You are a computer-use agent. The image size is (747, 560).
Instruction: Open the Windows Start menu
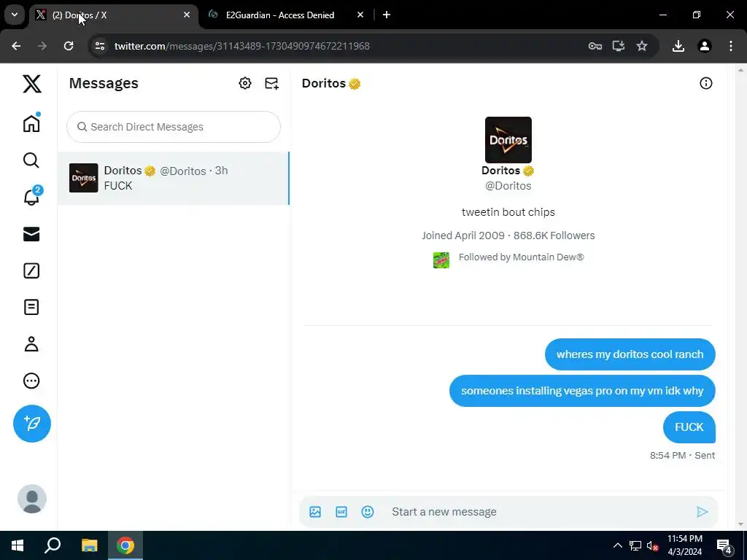(x=18, y=545)
